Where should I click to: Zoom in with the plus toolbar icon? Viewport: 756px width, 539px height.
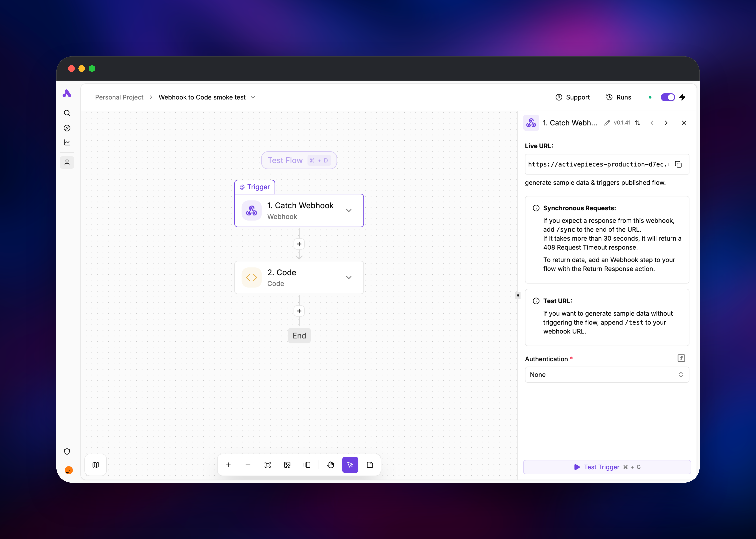point(228,465)
